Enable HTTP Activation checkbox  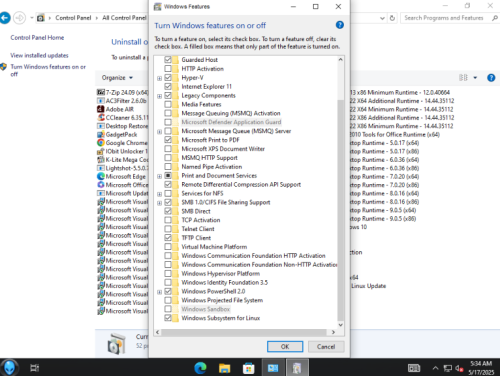click(168, 69)
